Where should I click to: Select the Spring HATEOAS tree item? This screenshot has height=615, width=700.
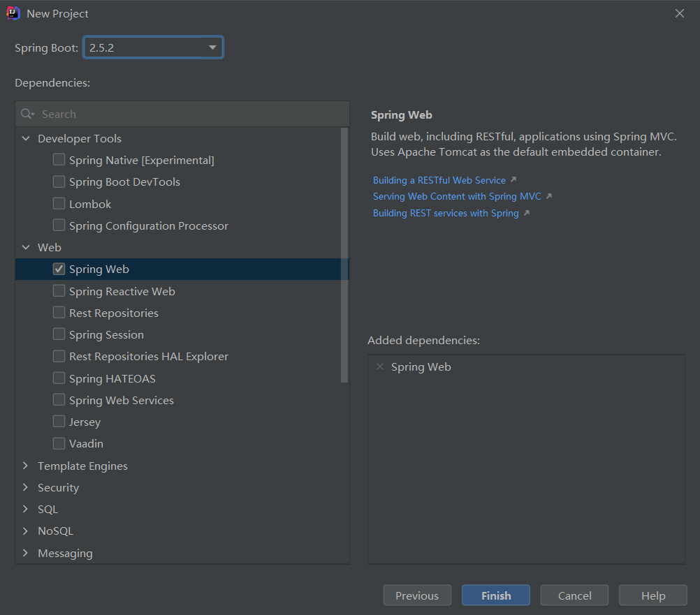coord(112,378)
